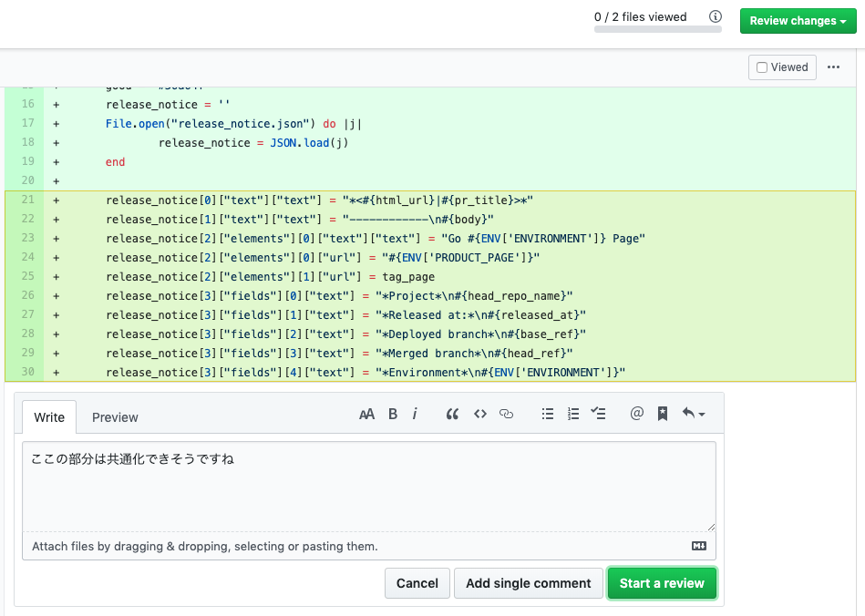The width and height of the screenshot is (865, 616).
Task: Switch to the Preview tab
Action: (x=115, y=417)
